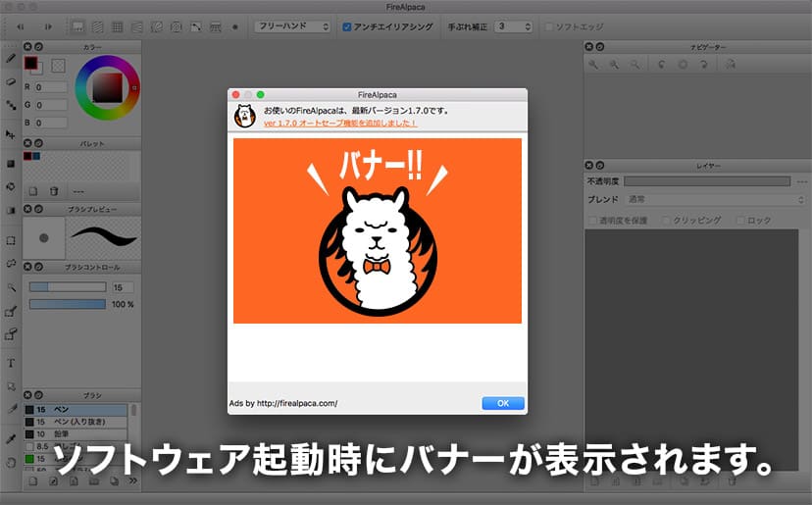Toggle the クリッピング checkbox
The image size is (812, 505).
click(x=667, y=221)
